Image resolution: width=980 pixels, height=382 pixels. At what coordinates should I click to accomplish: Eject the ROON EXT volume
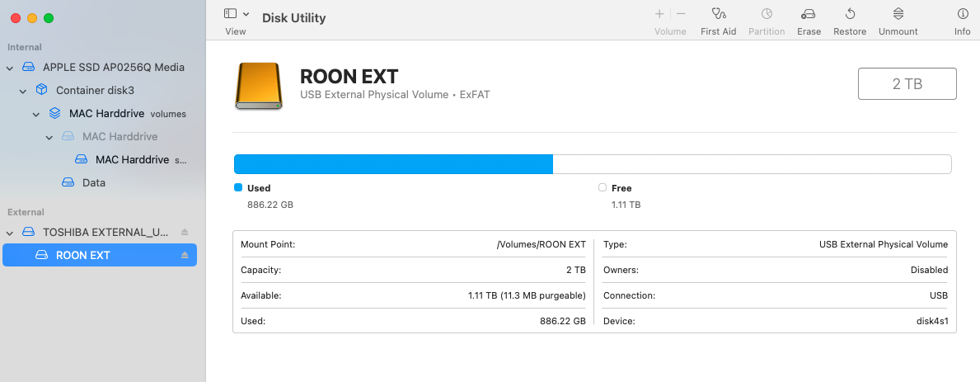point(185,255)
